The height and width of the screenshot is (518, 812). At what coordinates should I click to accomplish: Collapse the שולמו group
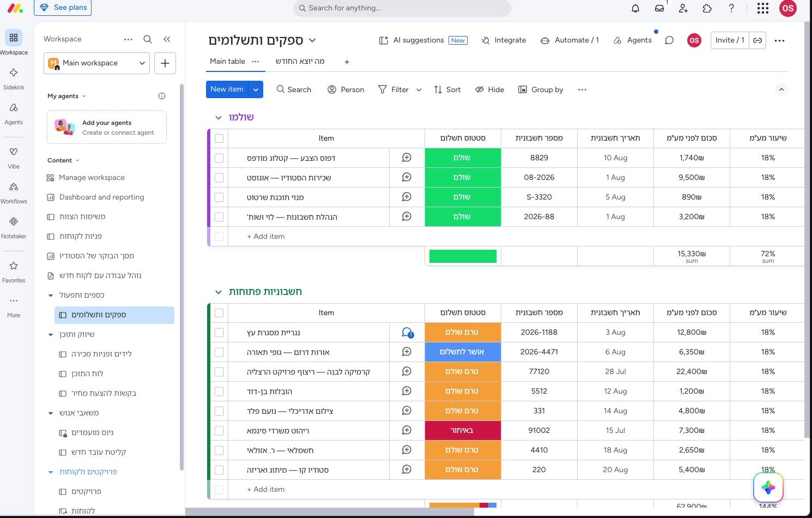pos(219,117)
